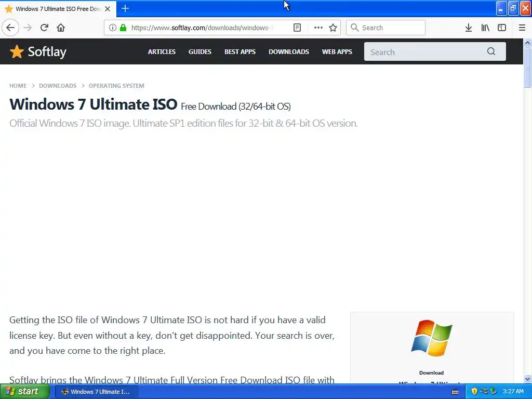Viewport: 532px width, 399px height.
Task: Open the library icon in toolbar
Action: tap(485, 28)
